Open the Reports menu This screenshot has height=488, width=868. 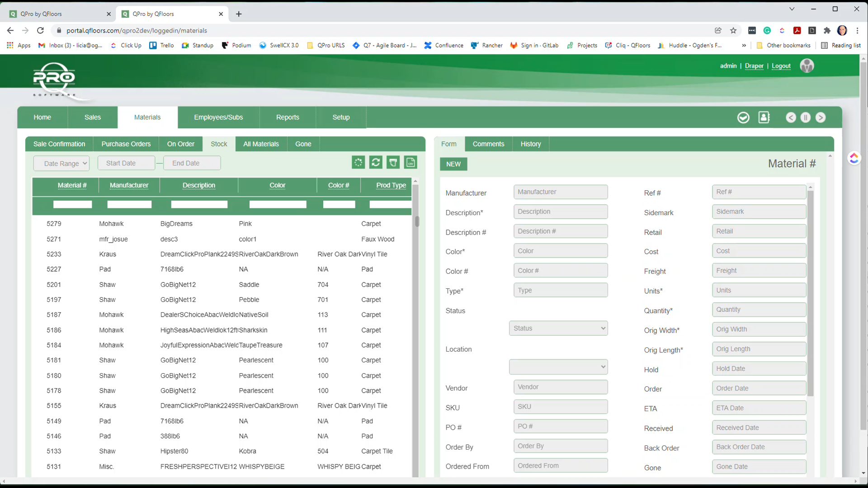(x=288, y=117)
